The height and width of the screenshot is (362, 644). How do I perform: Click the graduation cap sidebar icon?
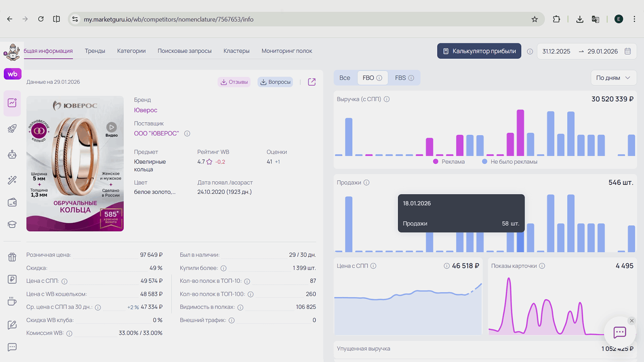coord(12,224)
